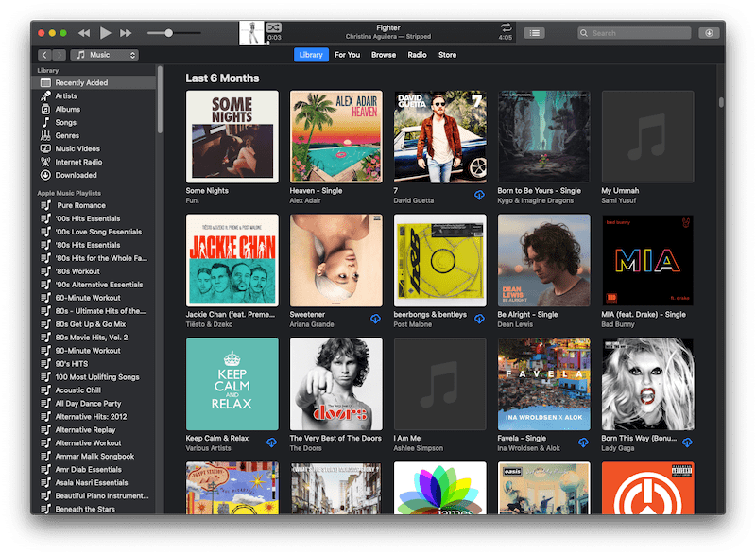Toggle repeat icon in now playing display
The image size is (756, 555).
click(506, 27)
